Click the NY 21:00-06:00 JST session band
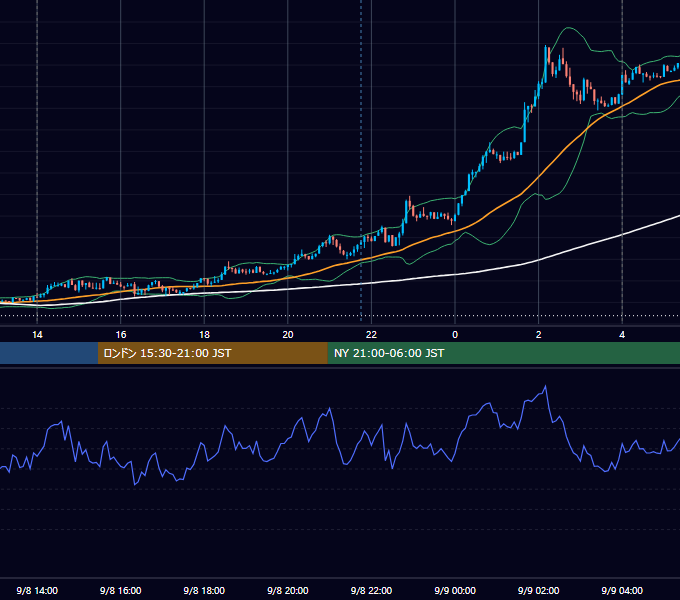680x600 pixels. 503,353
